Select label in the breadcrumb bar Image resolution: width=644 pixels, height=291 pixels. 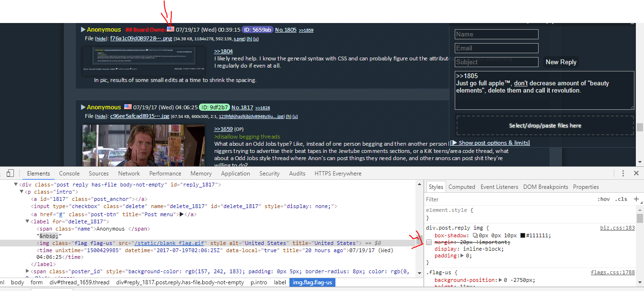click(280, 282)
